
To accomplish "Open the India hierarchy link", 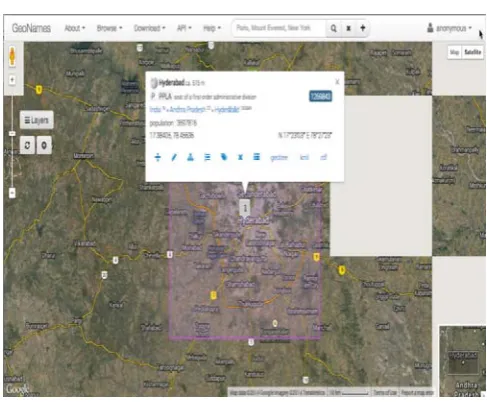I will (155, 109).
